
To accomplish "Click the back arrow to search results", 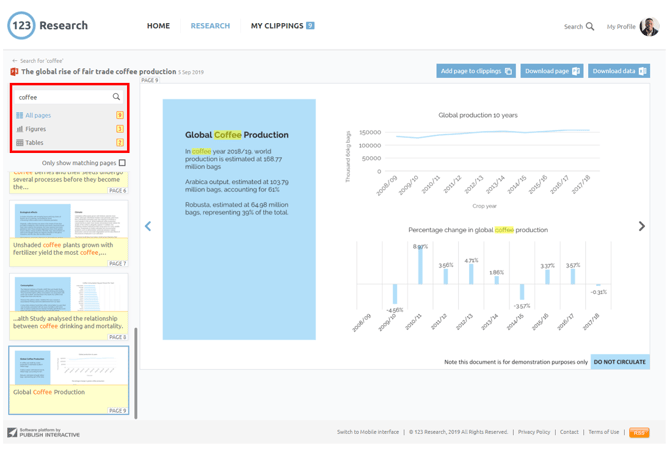I will pyautogui.click(x=15, y=61).
